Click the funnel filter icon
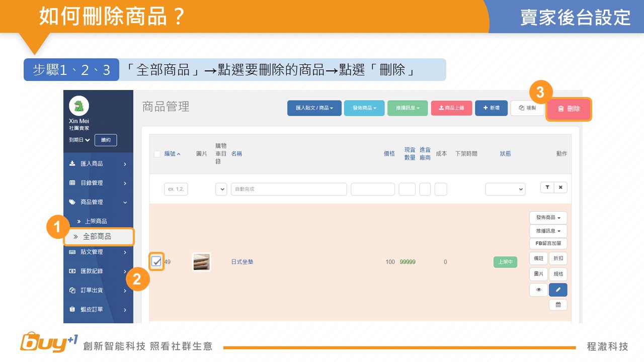The height and width of the screenshot is (362, 644). [x=547, y=187]
